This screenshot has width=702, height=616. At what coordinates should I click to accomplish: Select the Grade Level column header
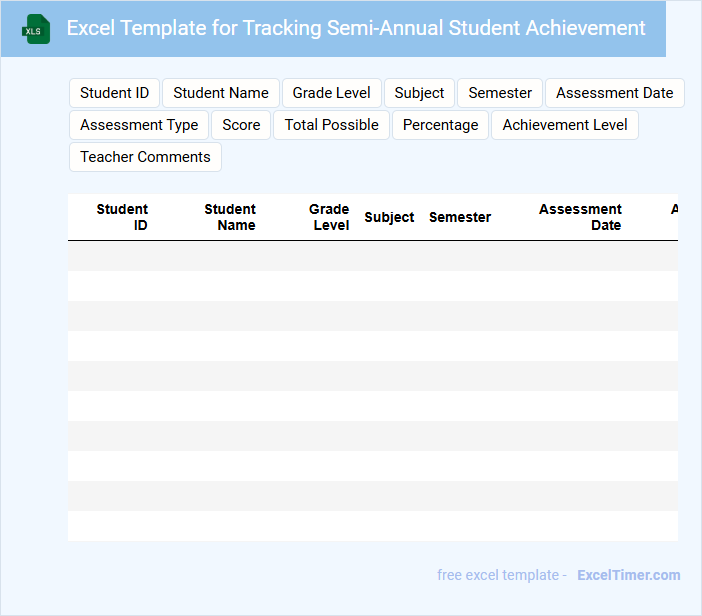[330, 217]
